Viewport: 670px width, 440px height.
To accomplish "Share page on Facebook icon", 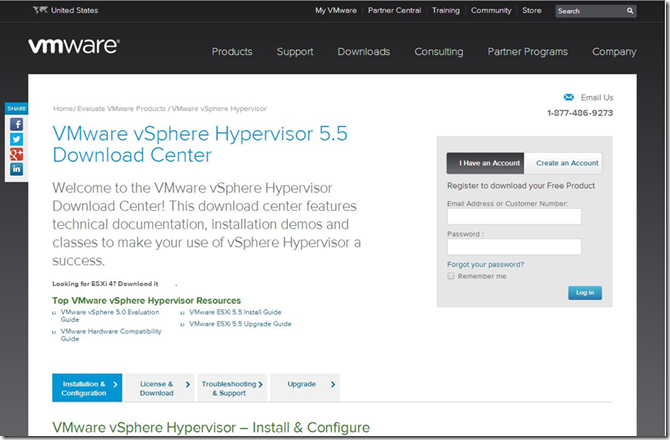I will click(x=17, y=124).
